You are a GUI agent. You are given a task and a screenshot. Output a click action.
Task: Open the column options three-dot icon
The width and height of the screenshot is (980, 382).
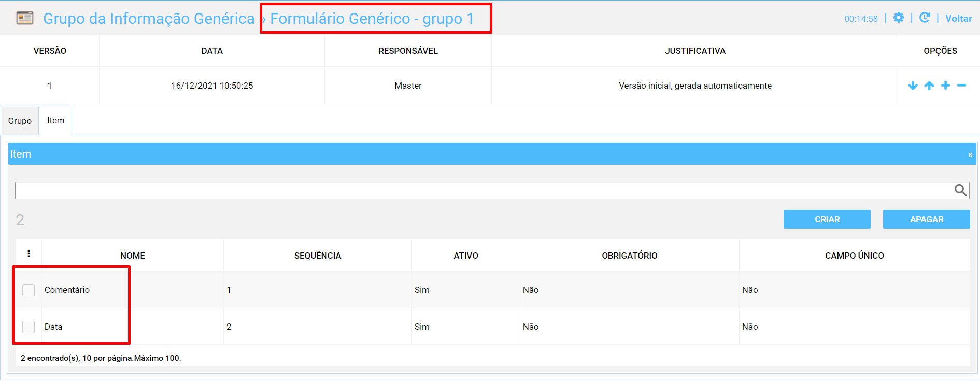tap(29, 253)
